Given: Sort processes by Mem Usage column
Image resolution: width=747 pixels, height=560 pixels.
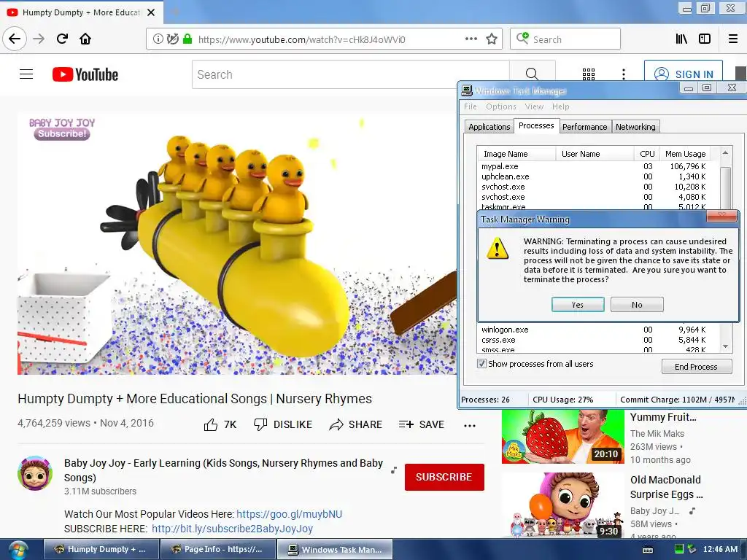Looking at the screenshot, I should click(685, 154).
